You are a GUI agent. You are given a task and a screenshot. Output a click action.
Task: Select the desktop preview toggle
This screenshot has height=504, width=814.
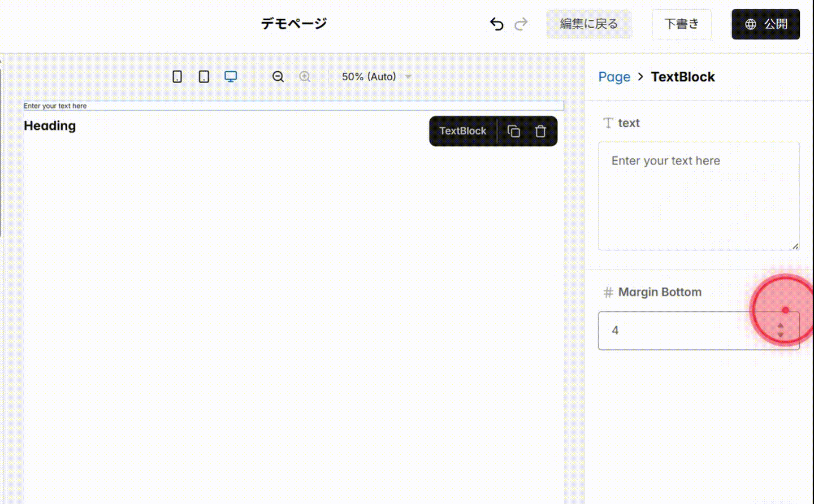(x=230, y=76)
